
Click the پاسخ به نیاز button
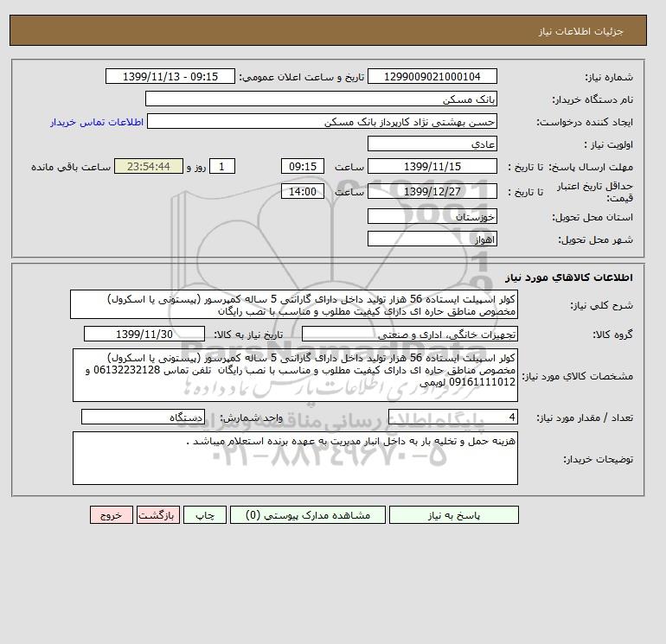click(453, 515)
